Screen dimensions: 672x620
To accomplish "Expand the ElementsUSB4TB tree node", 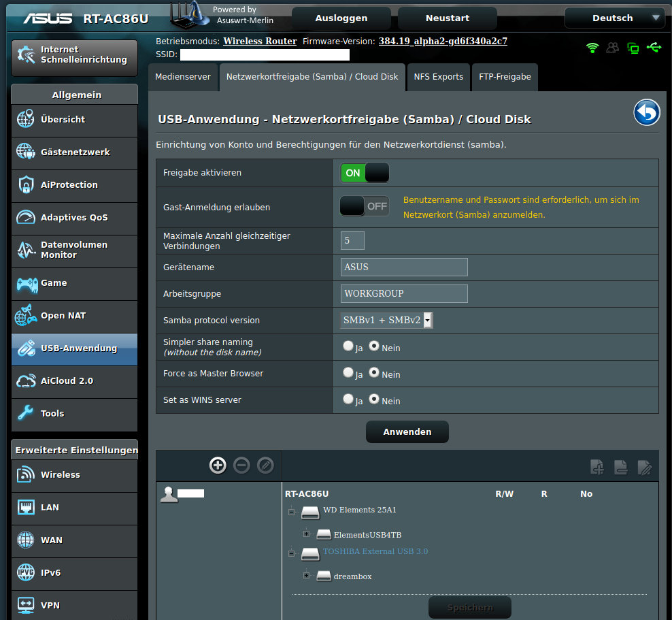I will 306,534.
